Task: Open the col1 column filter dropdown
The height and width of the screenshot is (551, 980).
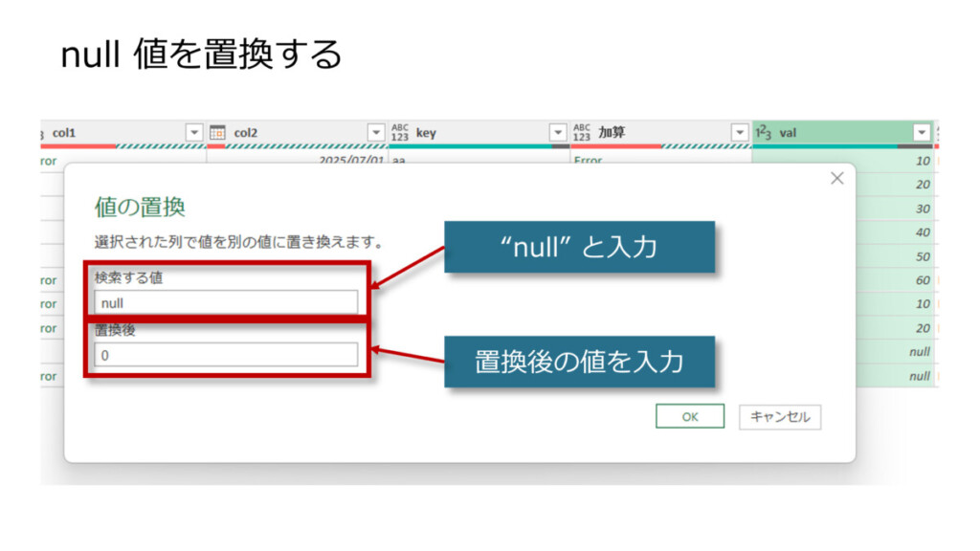Action: [x=194, y=133]
